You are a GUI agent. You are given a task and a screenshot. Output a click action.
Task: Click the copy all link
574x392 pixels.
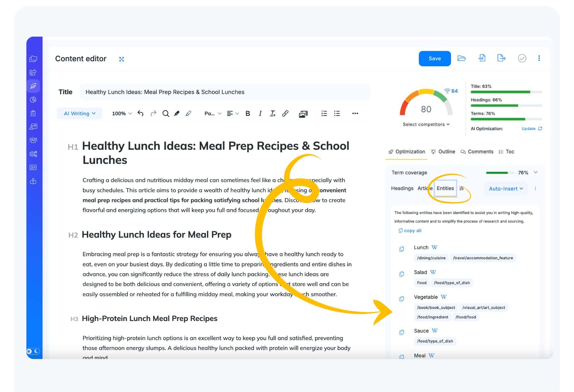coord(410,230)
